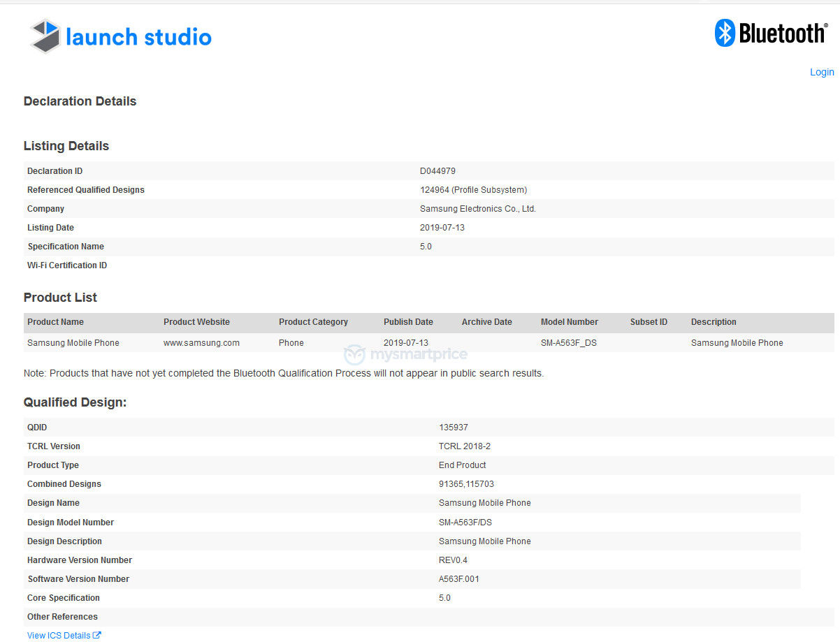Image resolution: width=840 pixels, height=642 pixels.
Task: Click the Design Name label
Action: point(53,502)
